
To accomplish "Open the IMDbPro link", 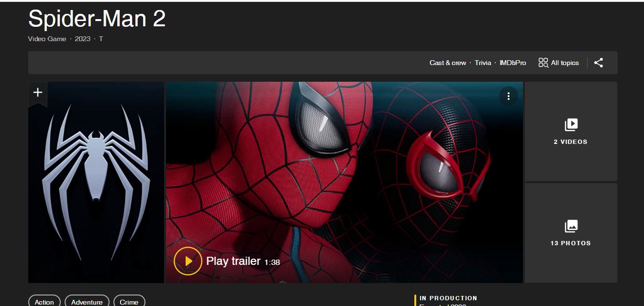I will point(513,63).
